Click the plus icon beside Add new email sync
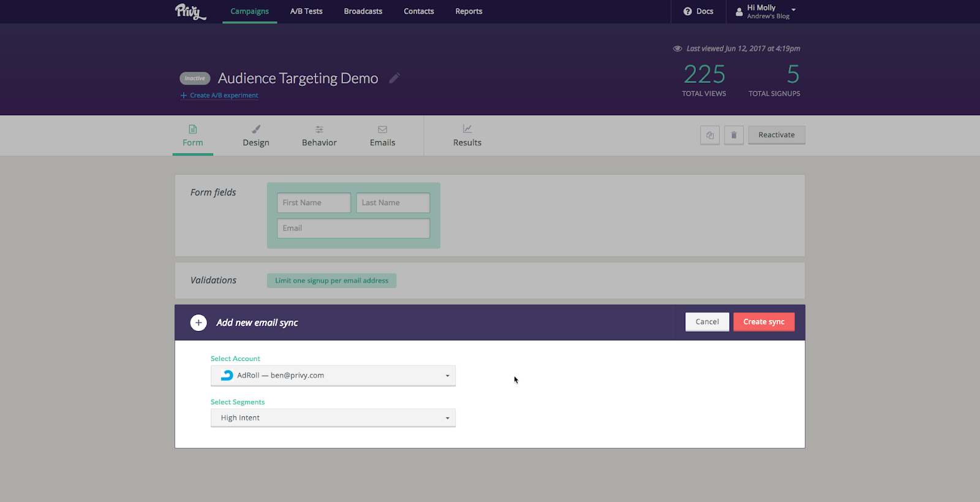Viewport: 980px width, 502px height. tap(198, 322)
